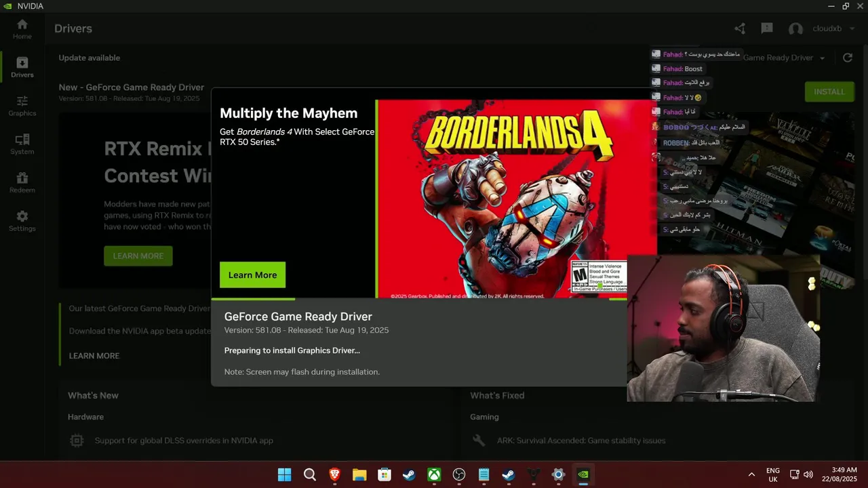Click the streamer webcam overlay

[x=724, y=329]
